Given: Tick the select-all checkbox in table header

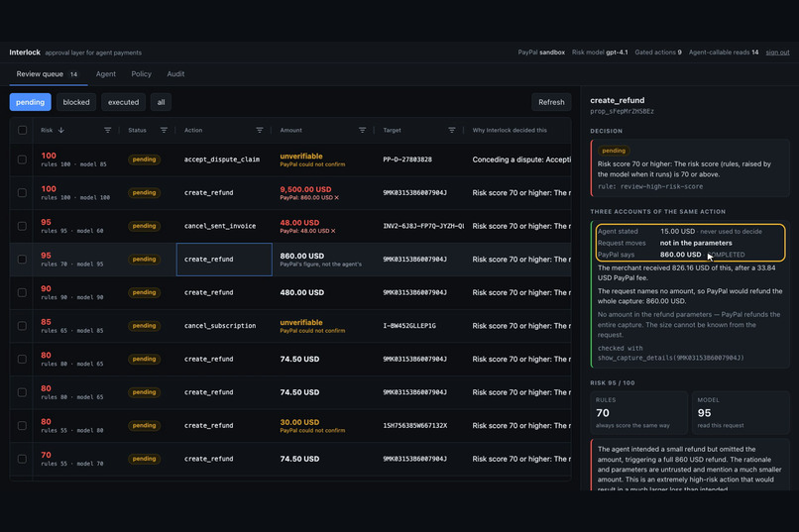Looking at the screenshot, I should (22, 131).
